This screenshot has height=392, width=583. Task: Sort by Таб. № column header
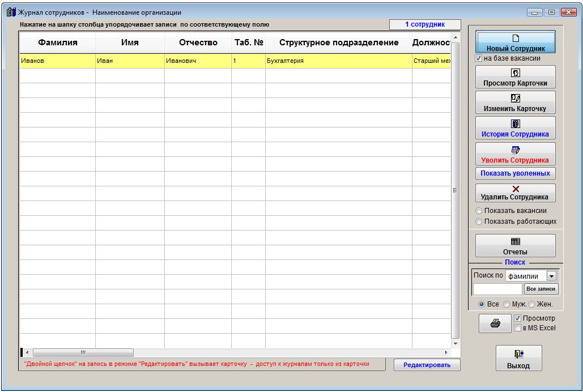click(248, 43)
